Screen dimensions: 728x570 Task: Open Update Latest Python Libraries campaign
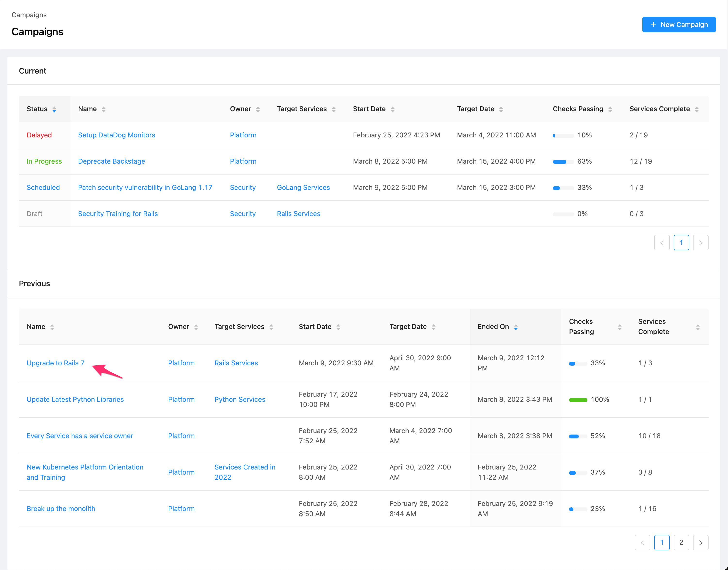coord(75,400)
